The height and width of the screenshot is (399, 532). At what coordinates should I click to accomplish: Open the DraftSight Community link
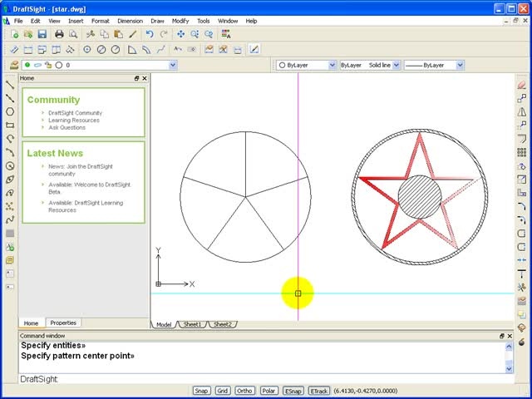[76, 113]
